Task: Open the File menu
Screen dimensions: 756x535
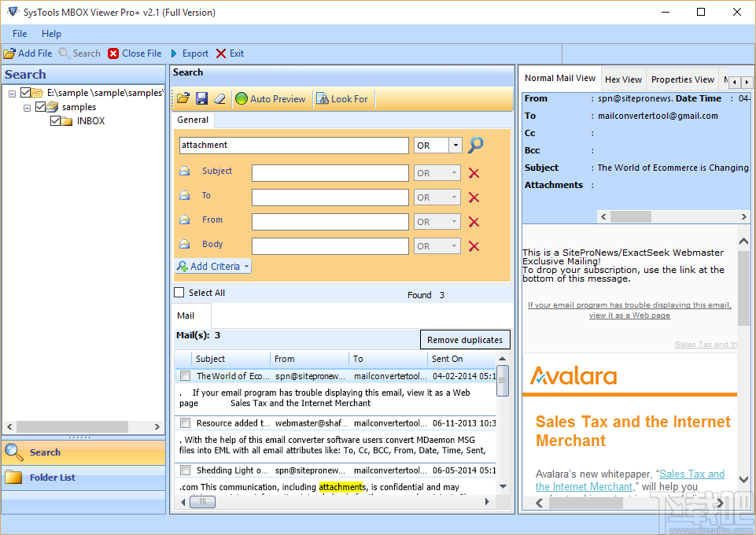Action: coord(20,34)
